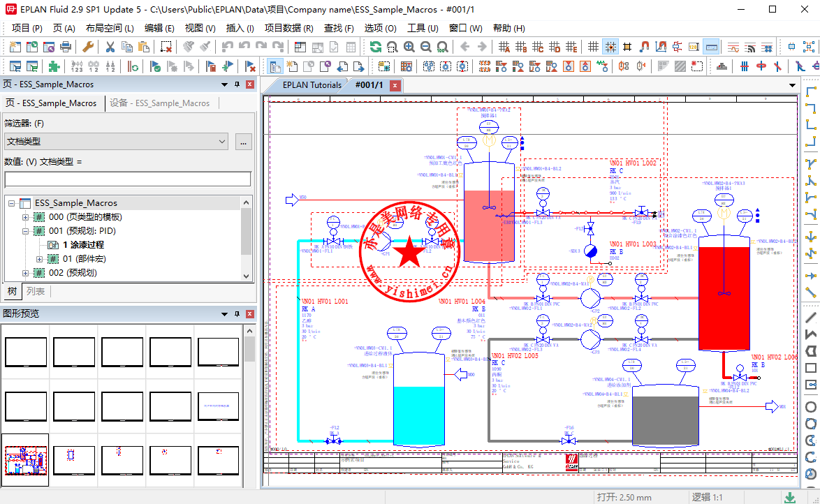Screen dimensions: 820x504
Task: Toggle the highlighted input box icon
Action: point(711,47)
